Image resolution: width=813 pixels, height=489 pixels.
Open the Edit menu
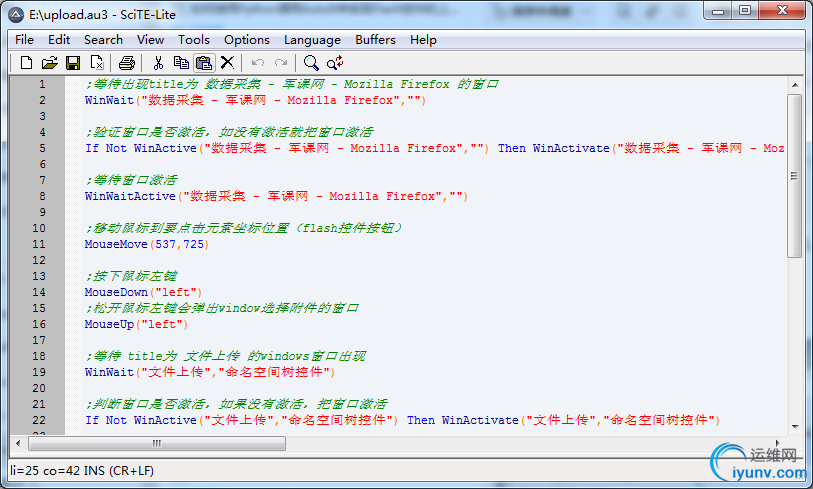[x=59, y=40]
